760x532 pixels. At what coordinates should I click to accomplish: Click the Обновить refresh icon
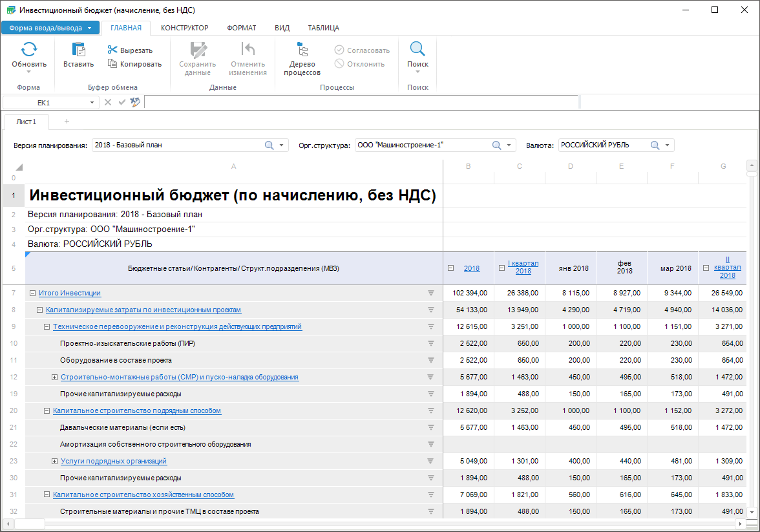tap(29, 50)
